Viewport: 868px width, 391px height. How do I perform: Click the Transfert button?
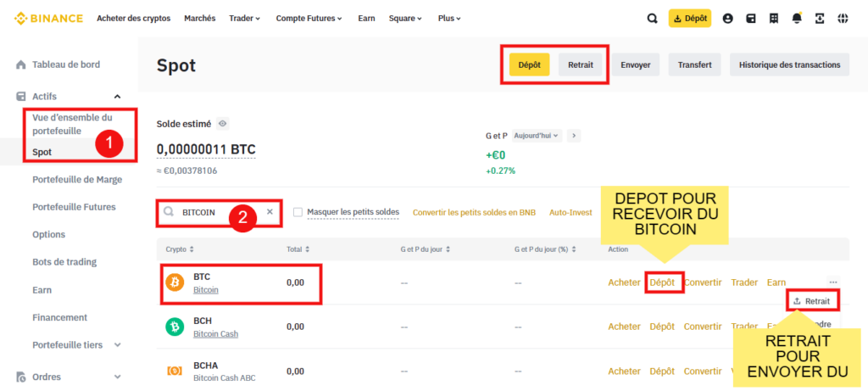pyautogui.click(x=695, y=64)
